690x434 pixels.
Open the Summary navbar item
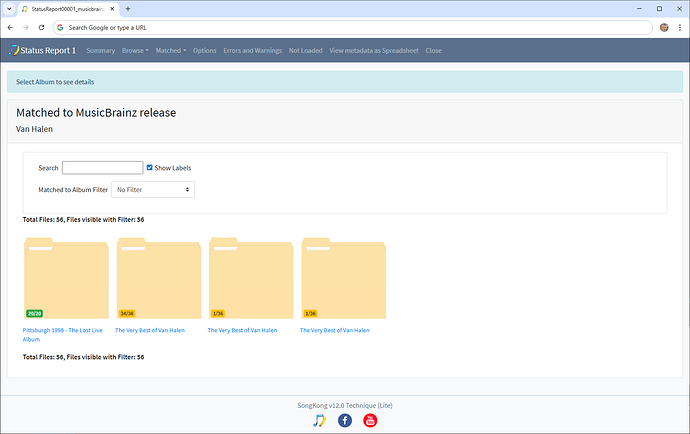point(100,50)
